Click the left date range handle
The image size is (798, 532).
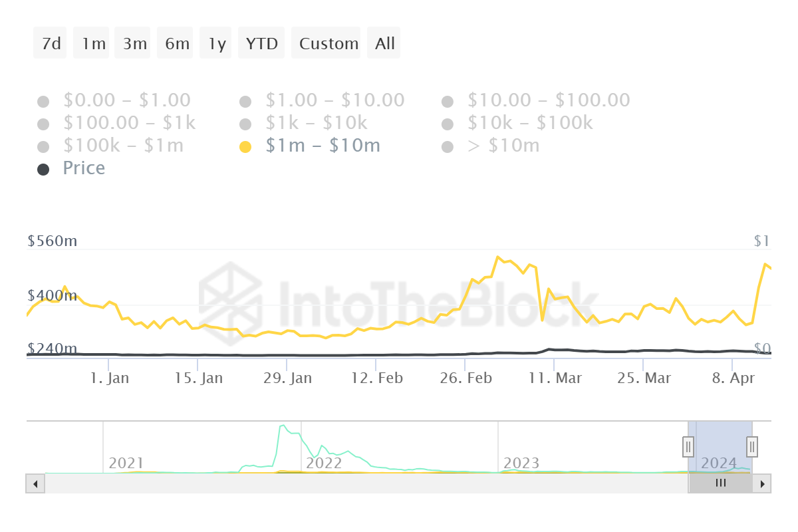(x=688, y=447)
